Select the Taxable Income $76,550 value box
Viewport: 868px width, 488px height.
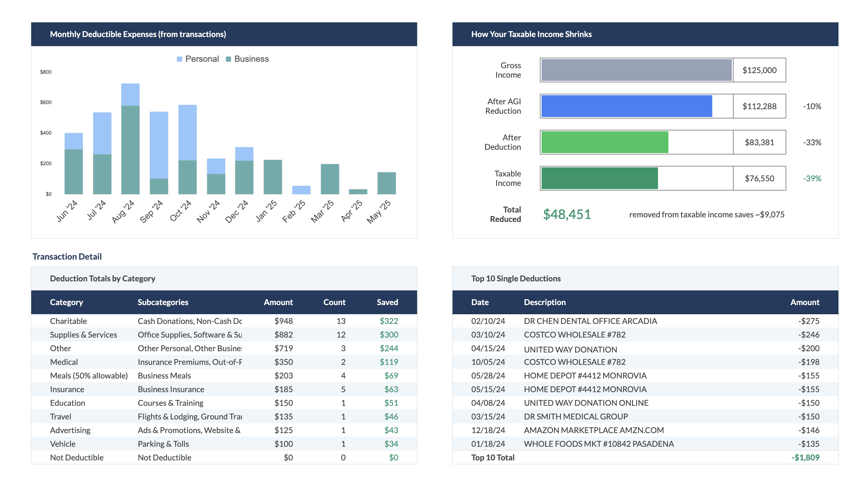[x=759, y=178]
